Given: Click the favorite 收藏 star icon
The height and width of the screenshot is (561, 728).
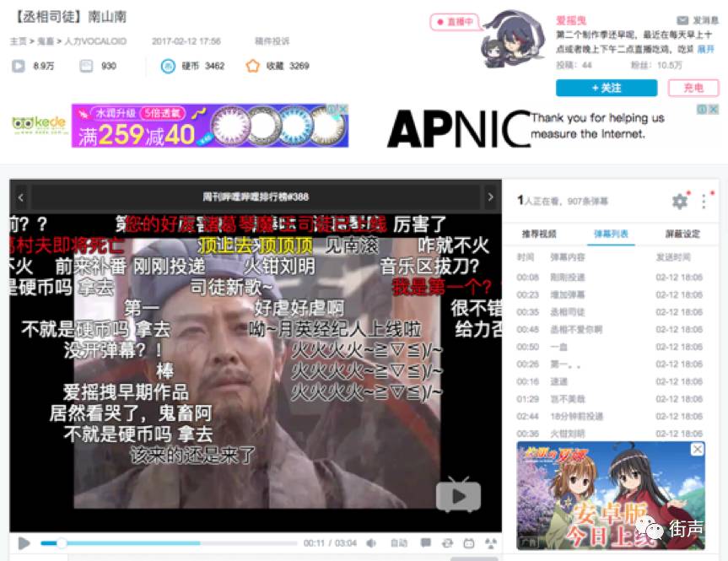Looking at the screenshot, I should [x=252, y=66].
